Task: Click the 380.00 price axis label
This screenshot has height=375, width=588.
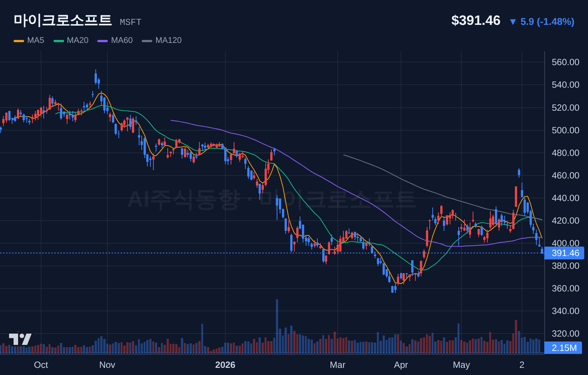Action: pyautogui.click(x=565, y=266)
